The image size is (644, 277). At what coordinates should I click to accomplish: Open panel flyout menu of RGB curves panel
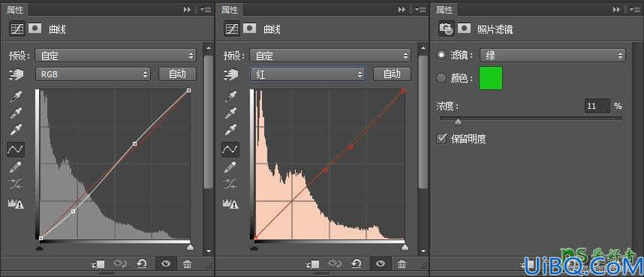coord(206,9)
